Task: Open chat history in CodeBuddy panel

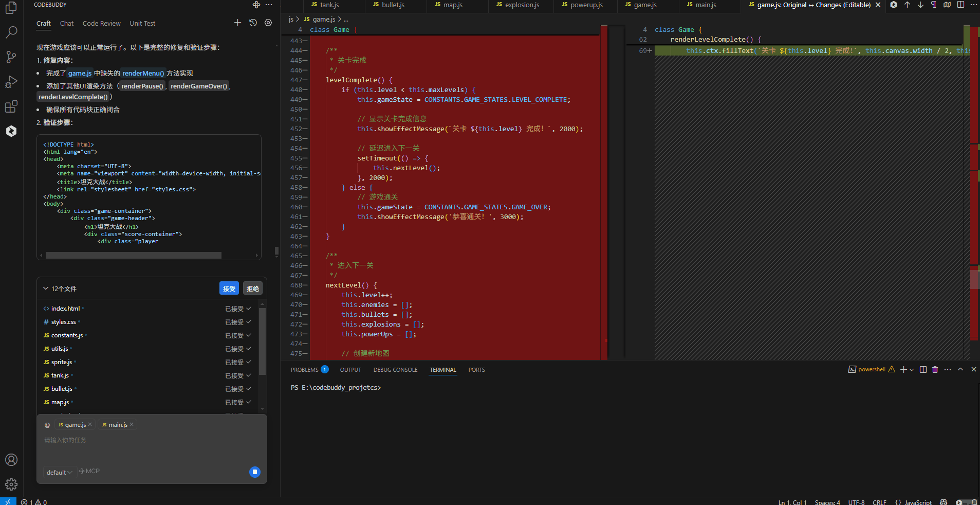Action: click(253, 23)
